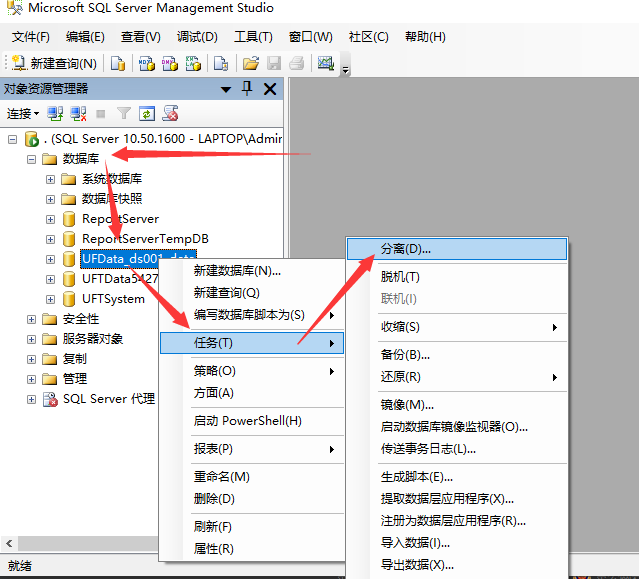Click the Print icon in toolbar

click(297, 63)
